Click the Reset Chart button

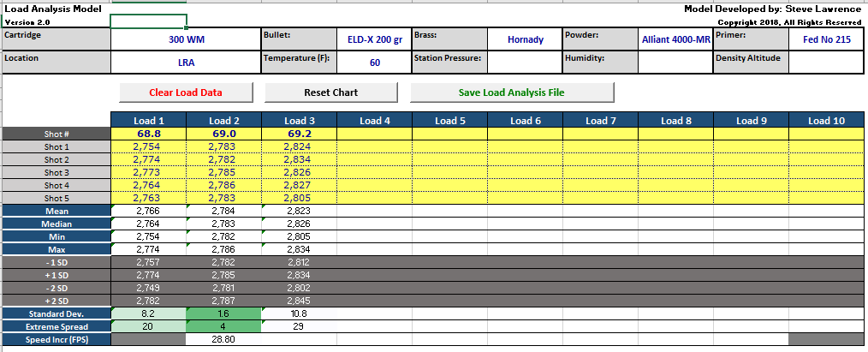point(331,92)
